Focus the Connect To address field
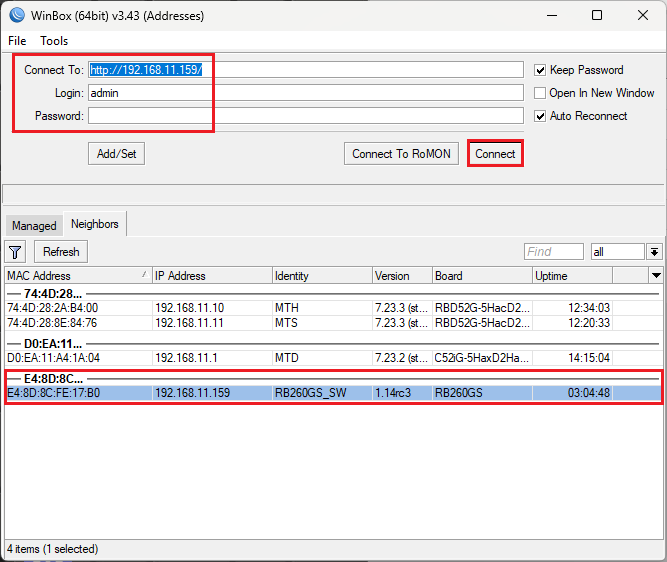 pos(306,70)
